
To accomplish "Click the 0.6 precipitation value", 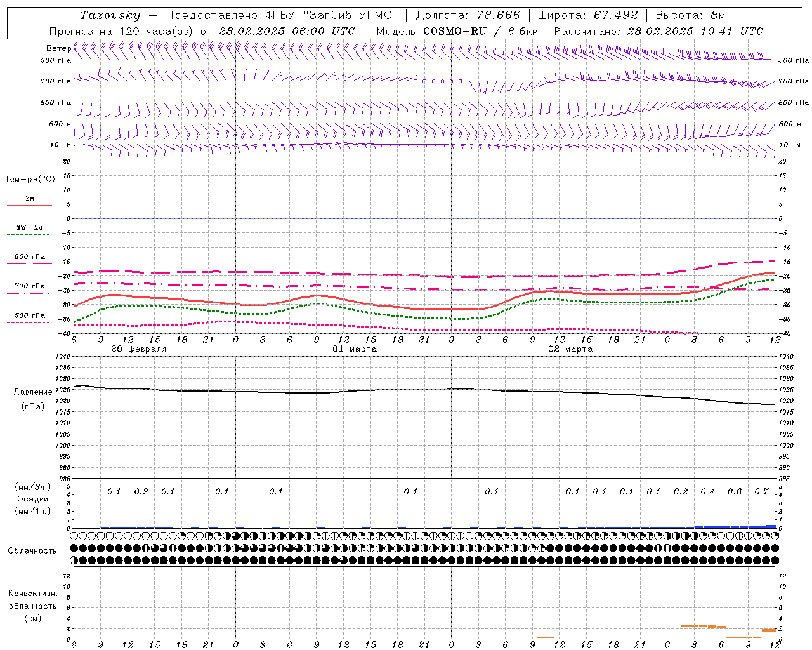I will (735, 492).
